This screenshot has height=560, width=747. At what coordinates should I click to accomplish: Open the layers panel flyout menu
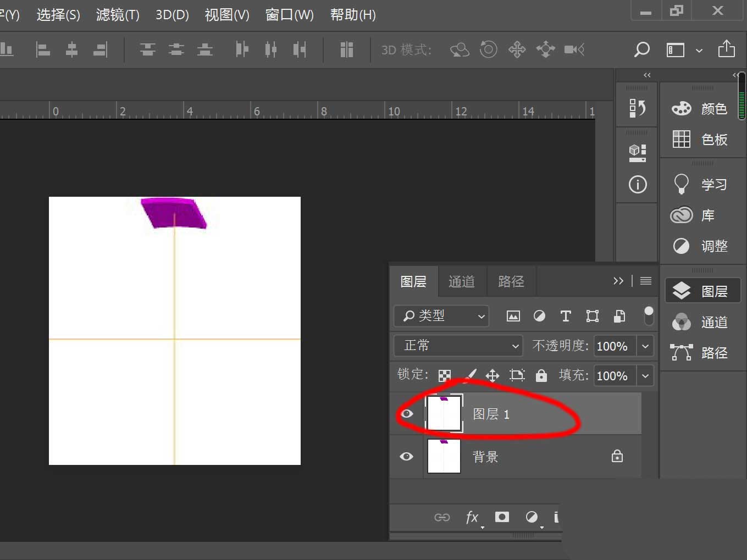pyautogui.click(x=646, y=281)
